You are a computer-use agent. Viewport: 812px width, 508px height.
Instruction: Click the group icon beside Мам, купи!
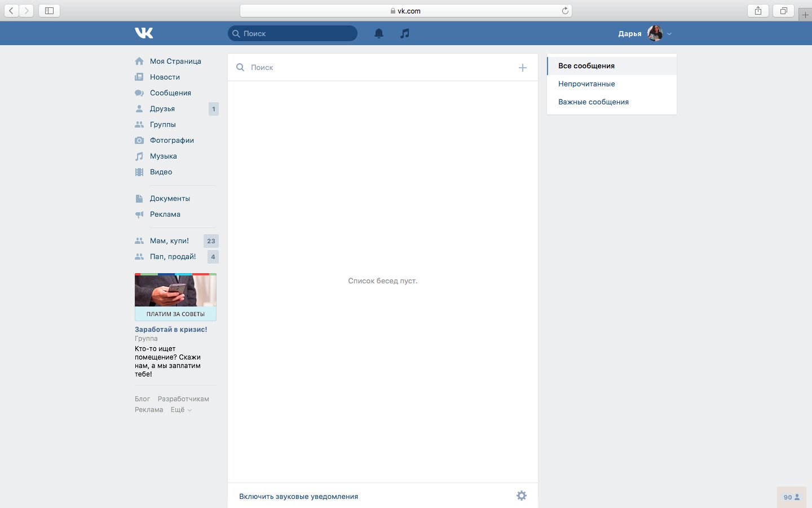point(139,240)
